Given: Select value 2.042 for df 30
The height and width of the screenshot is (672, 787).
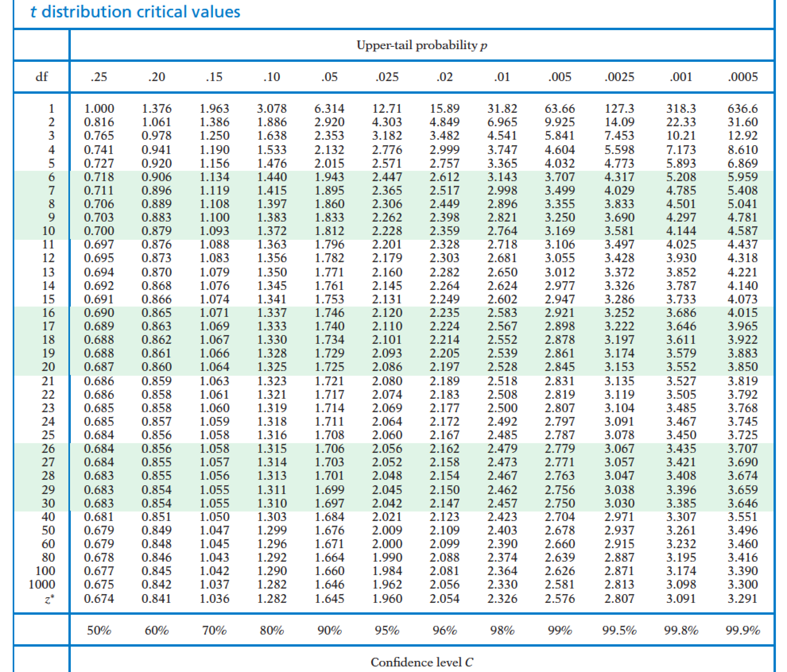Looking at the screenshot, I should 387,503.
